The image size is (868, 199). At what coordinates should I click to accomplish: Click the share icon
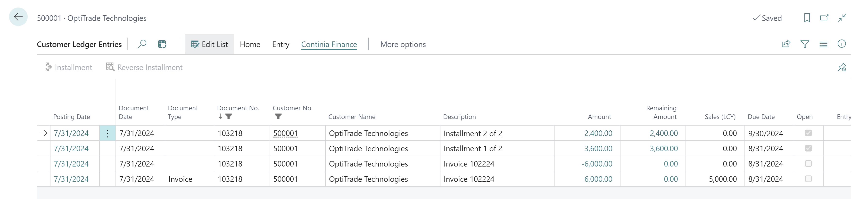[x=786, y=44]
